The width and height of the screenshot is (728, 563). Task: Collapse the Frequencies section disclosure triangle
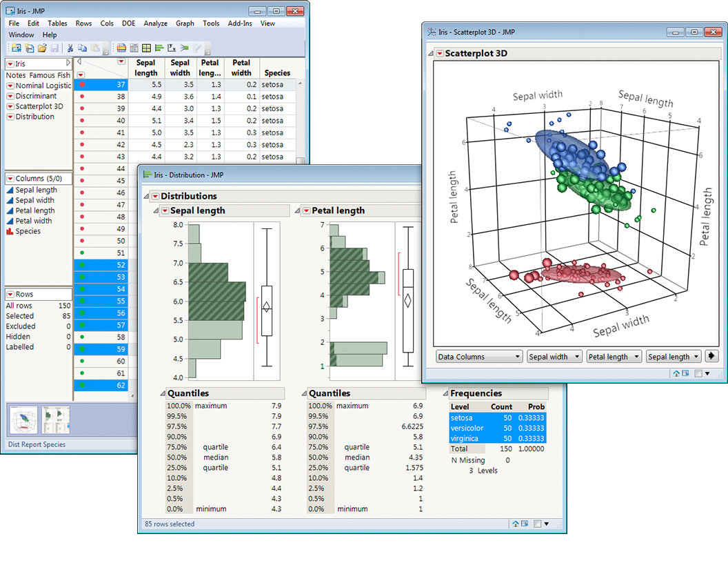pyautogui.click(x=445, y=394)
